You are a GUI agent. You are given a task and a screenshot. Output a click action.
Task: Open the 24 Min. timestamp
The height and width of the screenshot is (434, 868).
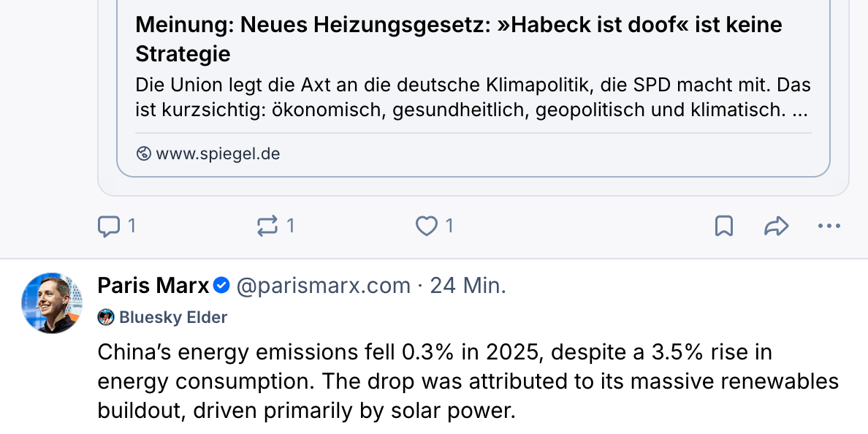[x=468, y=286]
